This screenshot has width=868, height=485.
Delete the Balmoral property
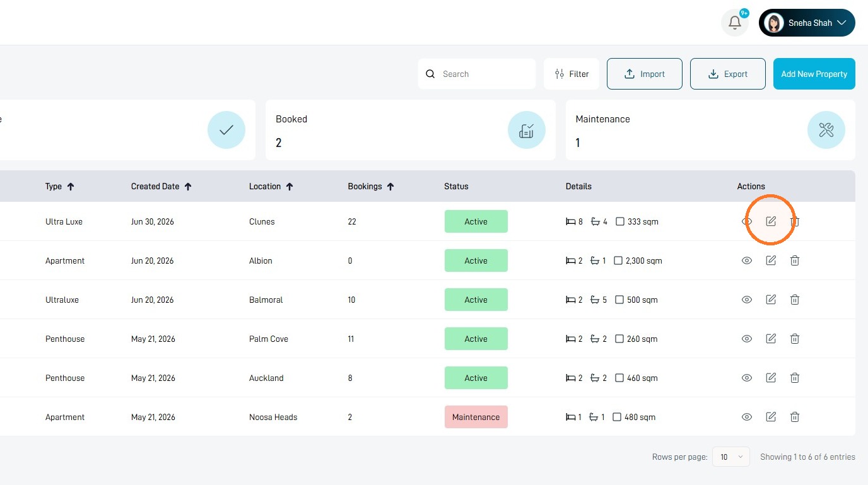tap(795, 300)
